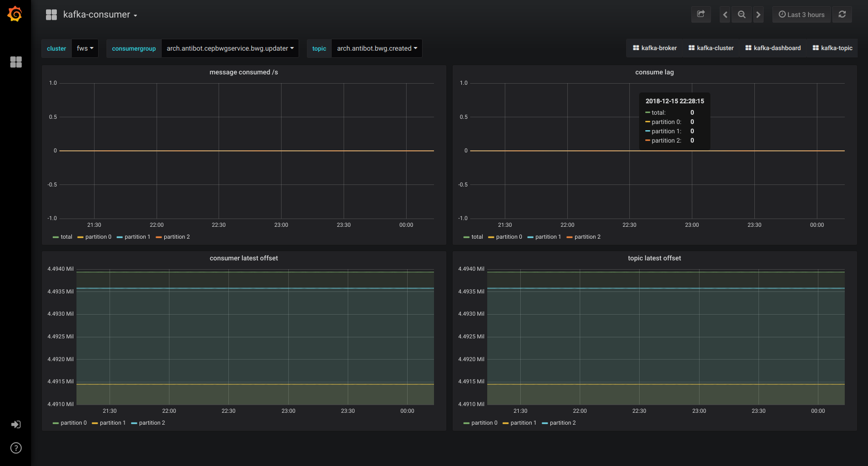This screenshot has width=868, height=466.
Task: Click the share dashboard icon
Action: click(701, 14)
